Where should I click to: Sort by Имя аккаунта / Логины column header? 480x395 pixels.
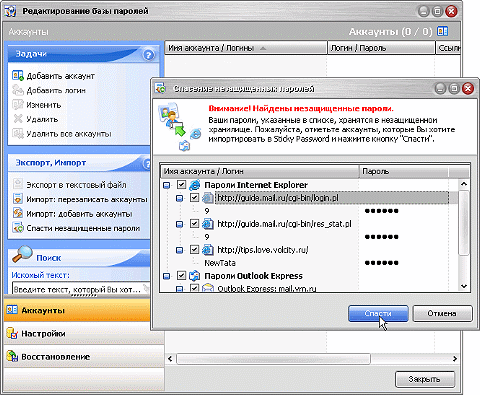tap(246, 48)
